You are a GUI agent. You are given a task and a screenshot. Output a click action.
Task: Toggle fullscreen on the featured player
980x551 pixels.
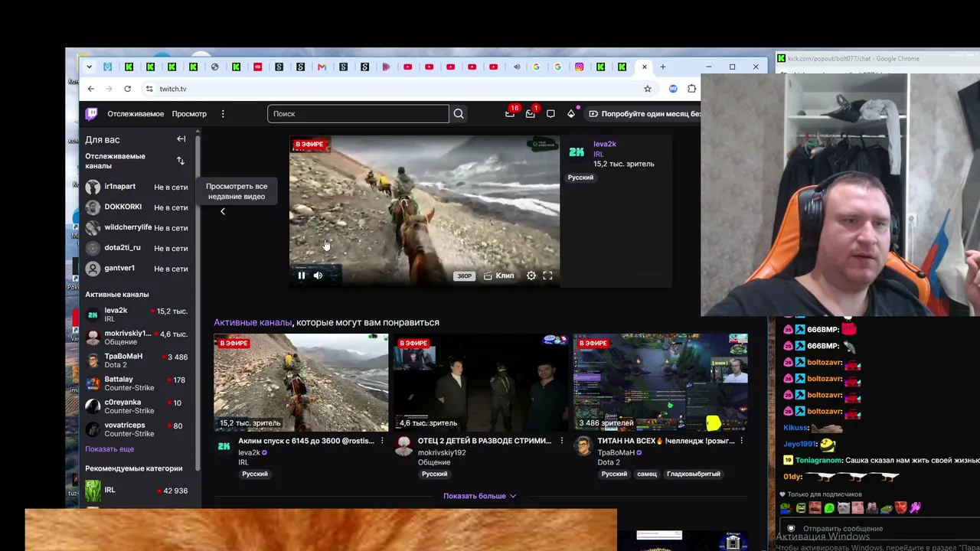(x=547, y=275)
